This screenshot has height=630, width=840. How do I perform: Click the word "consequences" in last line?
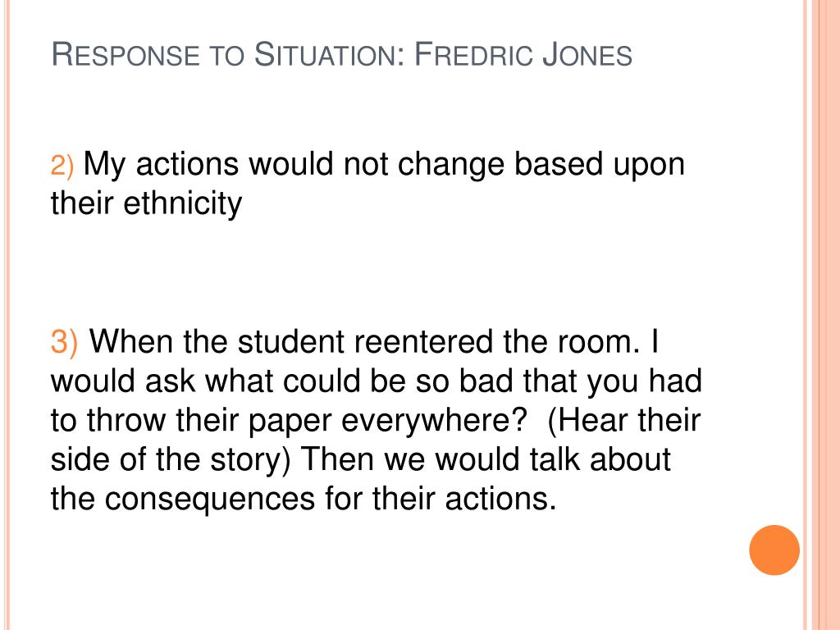click(x=209, y=500)
